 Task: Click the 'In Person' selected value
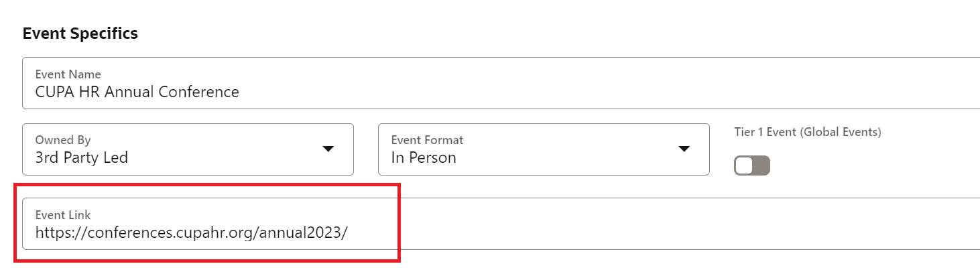(424, 158)
